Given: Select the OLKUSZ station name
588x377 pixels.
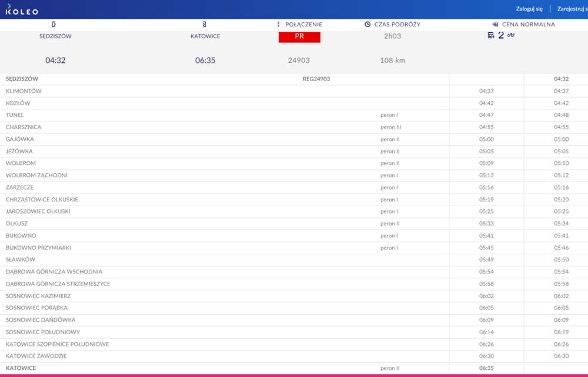Looking at the screenshot, I should pyautogui.click(x=16, y=224).
